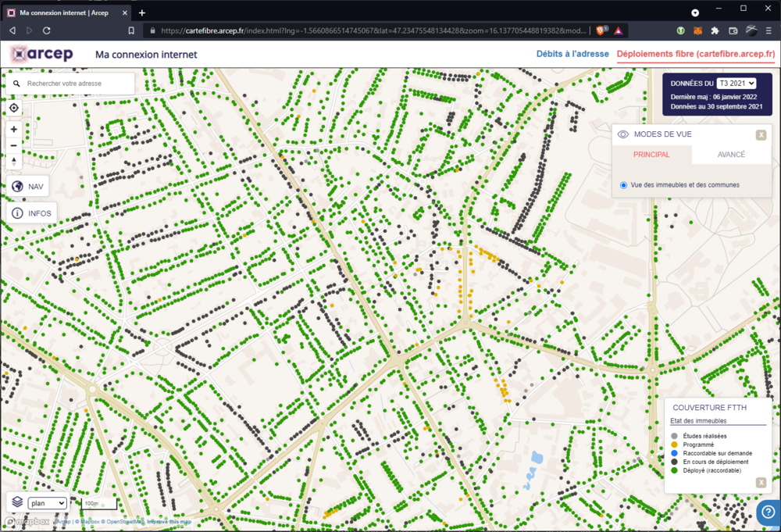Open Brave Rewards triangle icon
Screen dimensions: 781x532
point(618,30)
